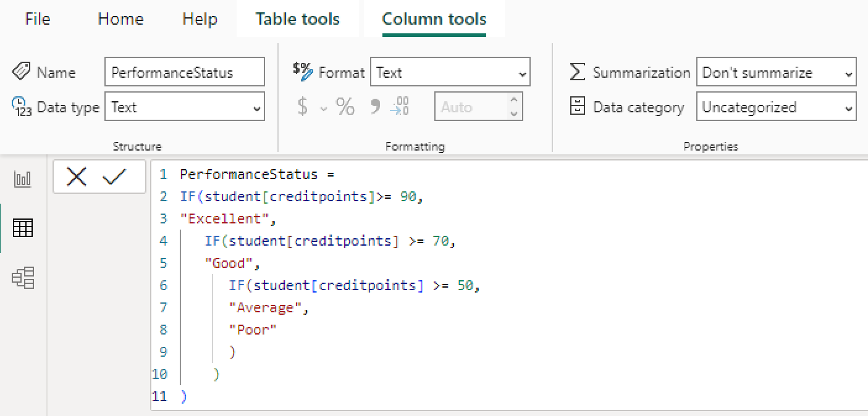Toggle the thousands separator comma icon
Image resolution: width=868 pixels, height=416 pixels.
(374, 107)
